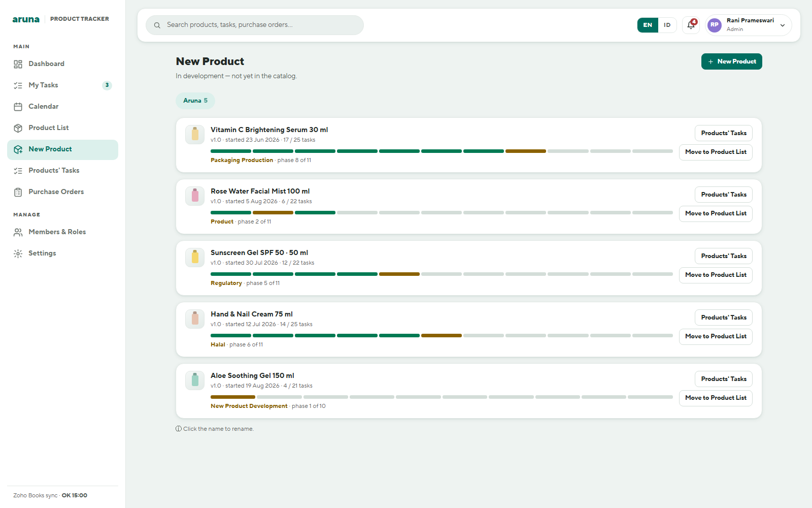Viewport: 812px width, 508px height.
Task: Click the Products' Tasks sidebar icon
Action: tap(18, 171)
